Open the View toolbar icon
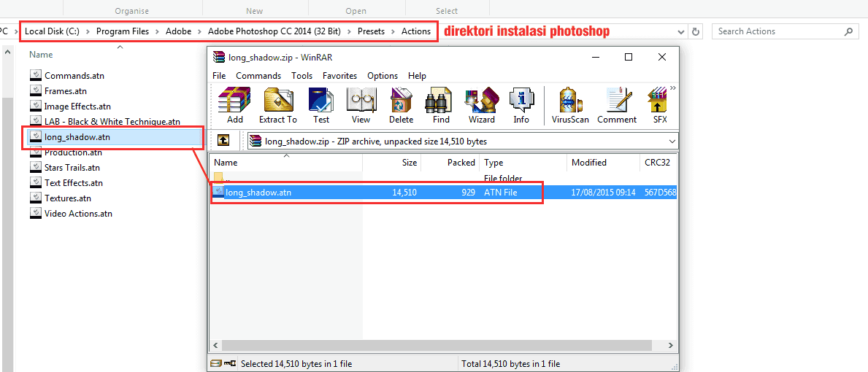 click(x=361, y=105)
